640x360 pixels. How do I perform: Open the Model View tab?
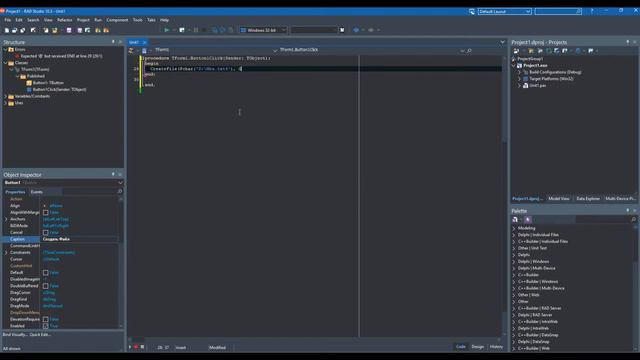(x=559, y=199)
